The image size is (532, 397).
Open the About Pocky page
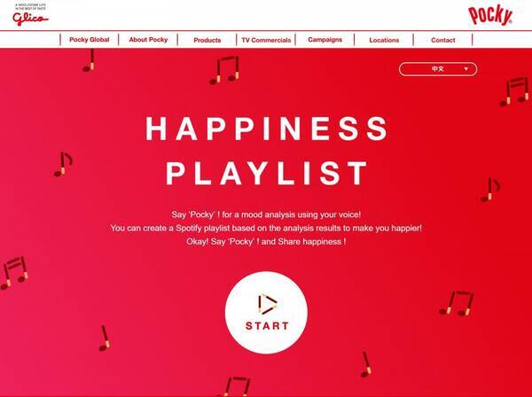coord(148,40)
